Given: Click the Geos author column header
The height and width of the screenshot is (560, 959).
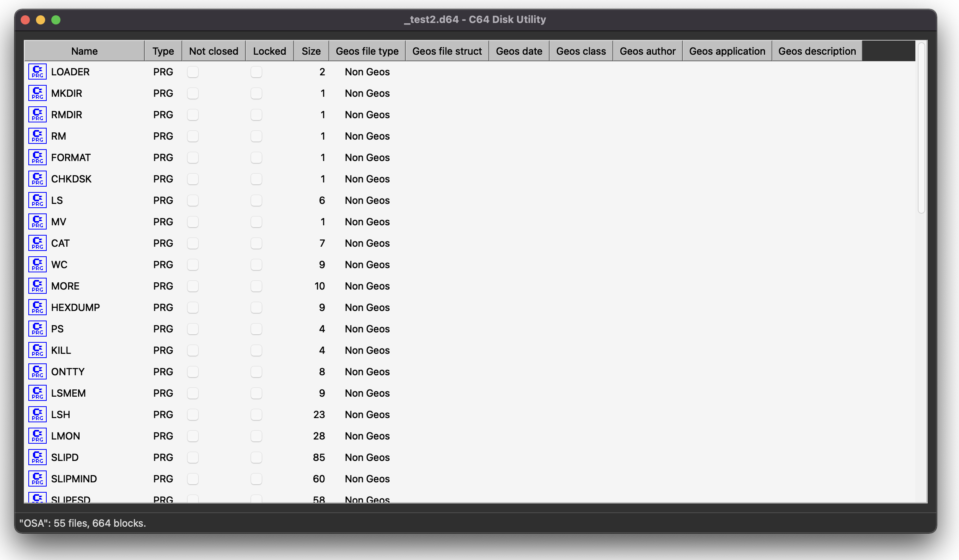Looking at the screenshot, I should coord(647,51).
